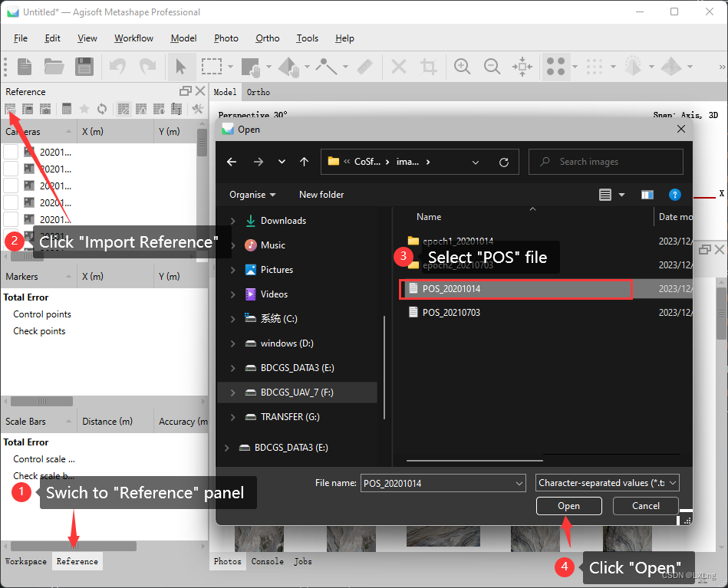The width and height of the screenshot is (728, 588).
Task: Switch to the Console tab
Action: (268, 561)
